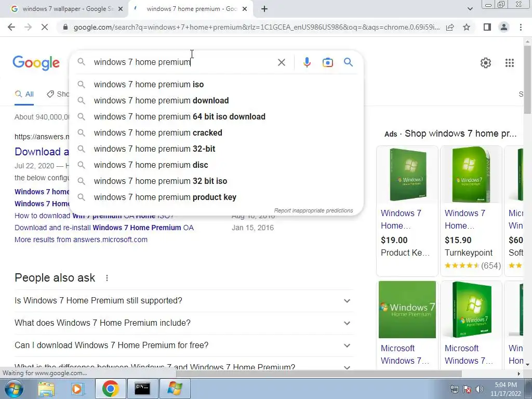Pick suggestion 'windows 7 home premium cracked'
Screen dimensions: 532x399
click(216, 133)
